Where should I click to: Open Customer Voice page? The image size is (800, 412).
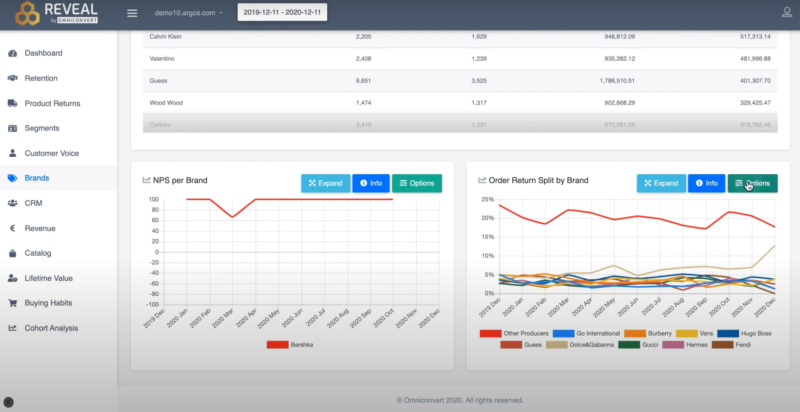click(52, 153)
